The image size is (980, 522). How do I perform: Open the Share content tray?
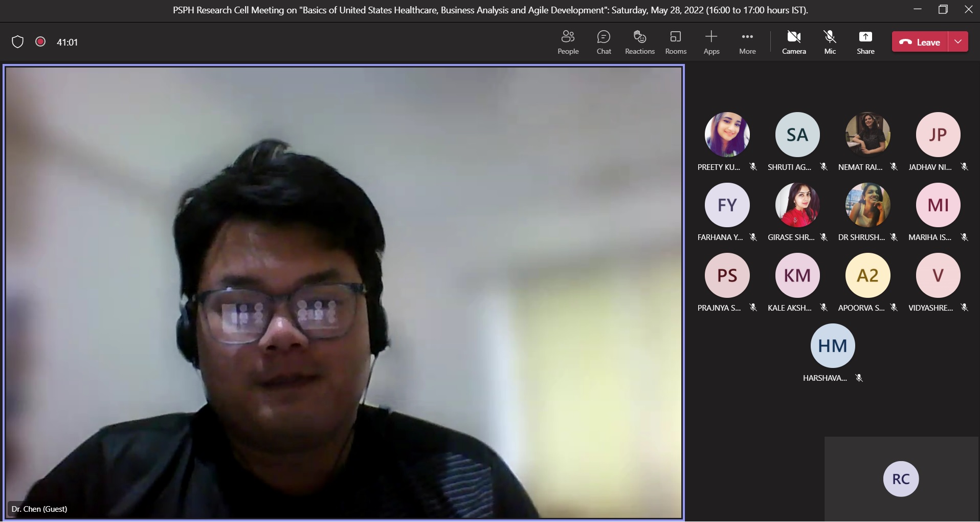click(865, 42)
